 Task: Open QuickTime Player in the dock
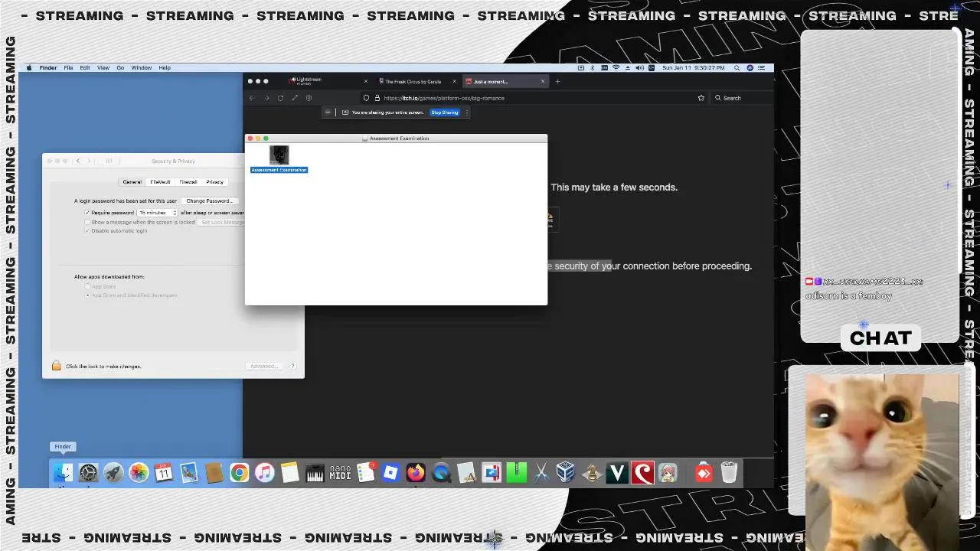(441, 473)
